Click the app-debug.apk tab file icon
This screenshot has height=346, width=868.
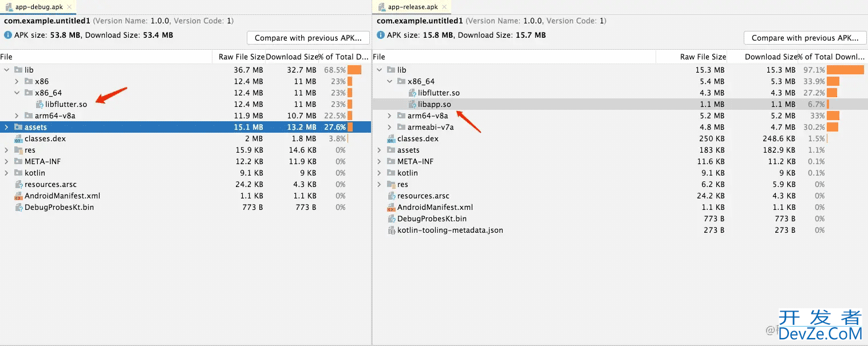pos(9,7)
